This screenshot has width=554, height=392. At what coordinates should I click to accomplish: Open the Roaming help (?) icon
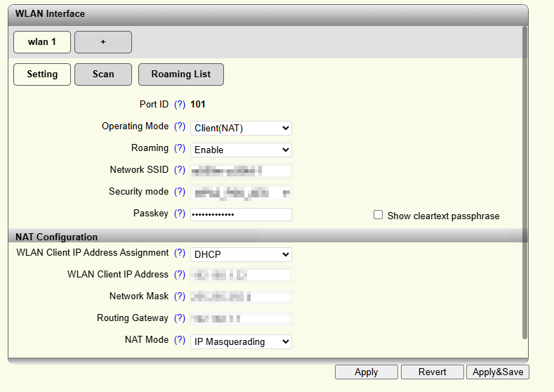[x=180, y=149]
